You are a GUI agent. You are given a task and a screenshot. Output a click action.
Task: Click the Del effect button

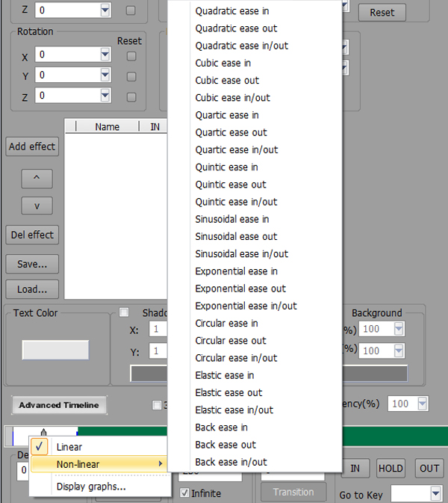tap(32, 235)
